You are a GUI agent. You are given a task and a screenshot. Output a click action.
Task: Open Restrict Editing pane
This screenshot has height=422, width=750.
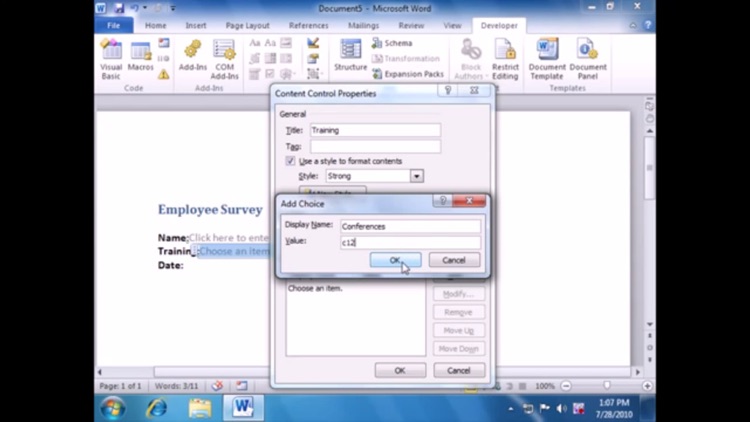click(x=505, y=59)
